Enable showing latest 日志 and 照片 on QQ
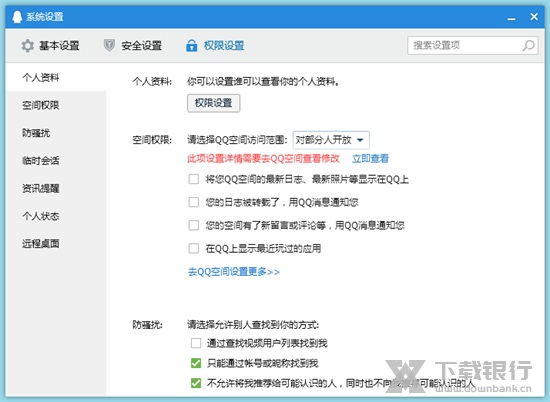This screenshot has width=550, height=402. [x=194, y=179]
